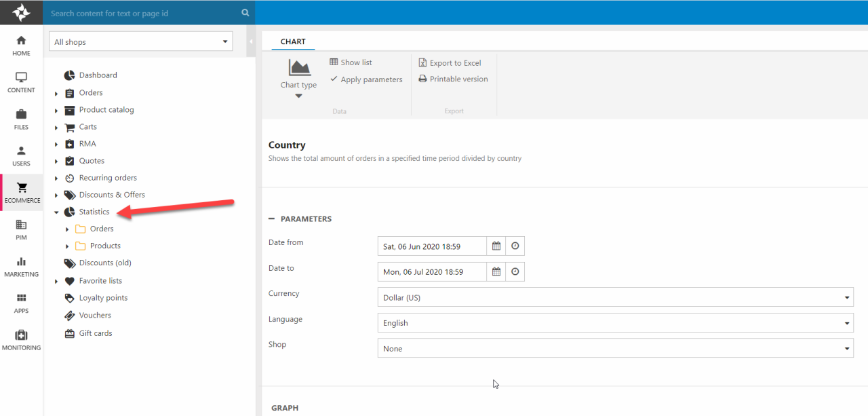This screenshot has height=416, width=868.
Task: Expand the Currency dropdown
Action: (x=614, y=297)
